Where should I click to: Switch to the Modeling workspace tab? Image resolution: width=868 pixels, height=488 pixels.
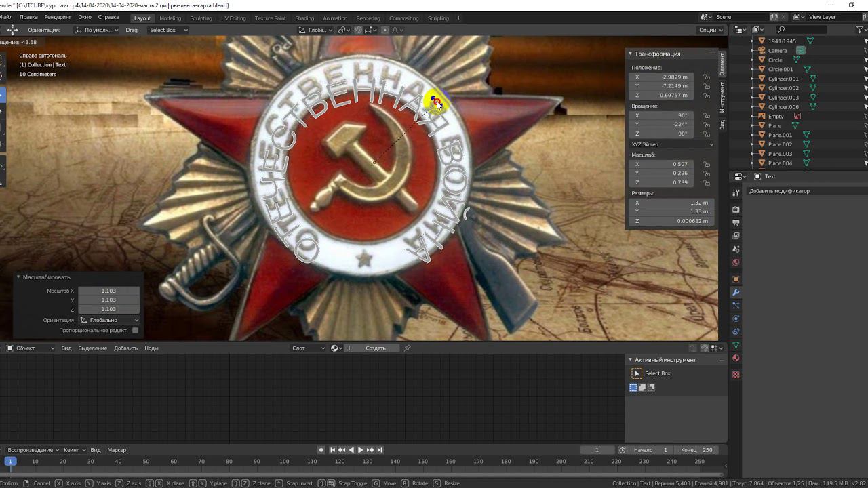[170, 18]
